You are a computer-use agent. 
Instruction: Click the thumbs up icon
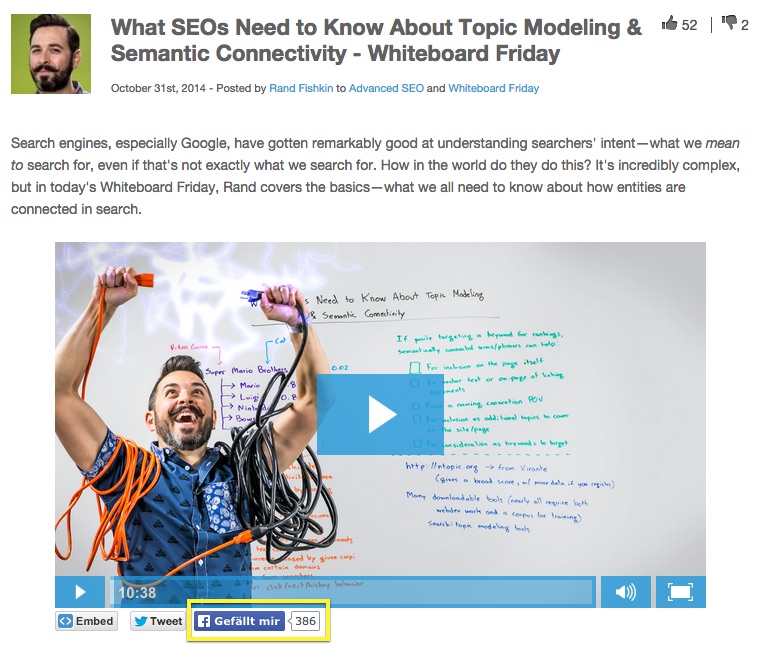[x=670, y=23]
